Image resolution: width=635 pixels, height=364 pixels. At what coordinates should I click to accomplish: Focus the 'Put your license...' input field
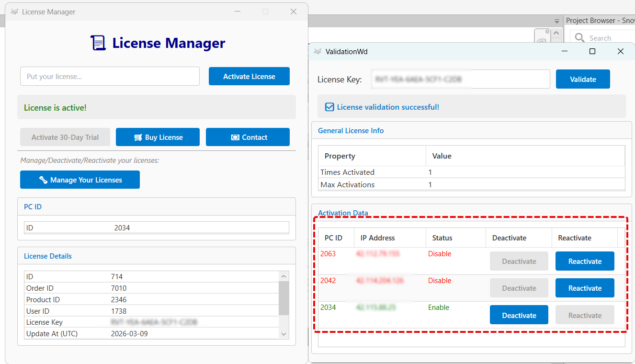(x=110, y=77)
